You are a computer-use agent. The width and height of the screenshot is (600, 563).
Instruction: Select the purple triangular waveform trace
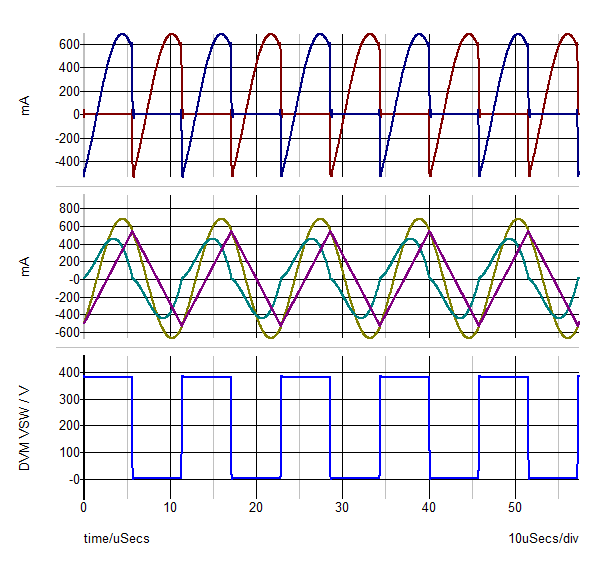click(x=150, y=280)
